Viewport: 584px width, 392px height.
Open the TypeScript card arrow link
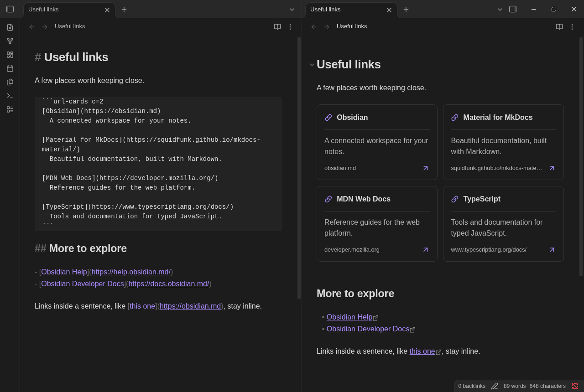(552, 250)
